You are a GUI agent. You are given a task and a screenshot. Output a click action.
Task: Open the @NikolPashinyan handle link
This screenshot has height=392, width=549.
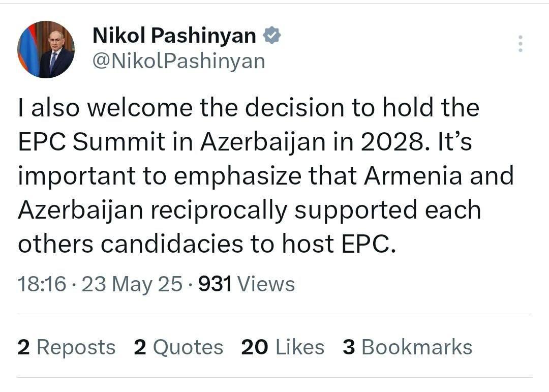[x=179, y=62]
